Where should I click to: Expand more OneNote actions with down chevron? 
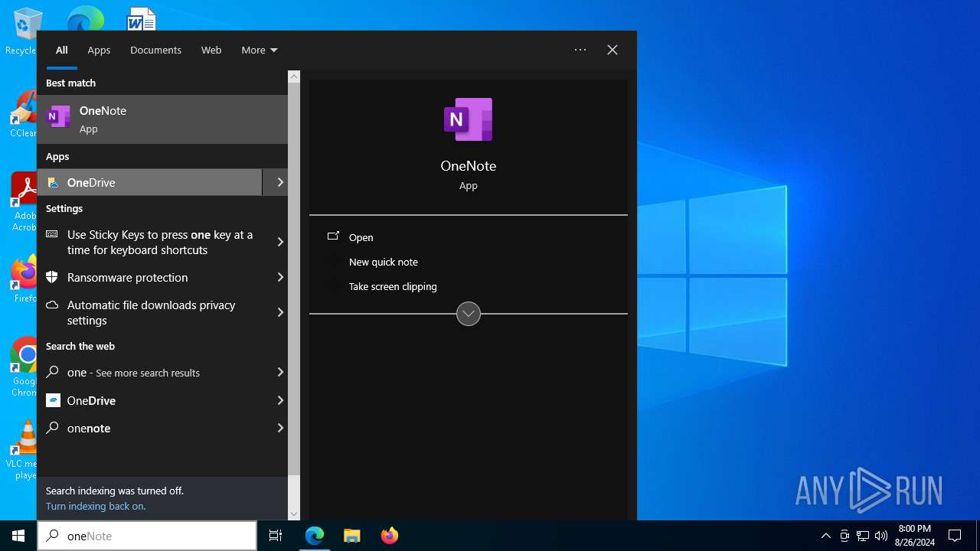tap(469, 314)
